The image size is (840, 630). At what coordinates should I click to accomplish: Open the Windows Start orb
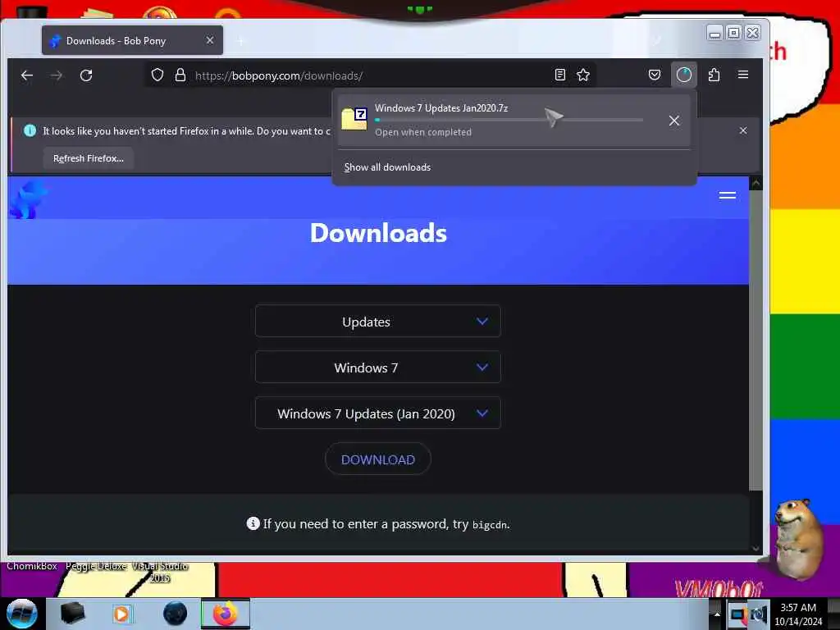(x=22, y=614)
